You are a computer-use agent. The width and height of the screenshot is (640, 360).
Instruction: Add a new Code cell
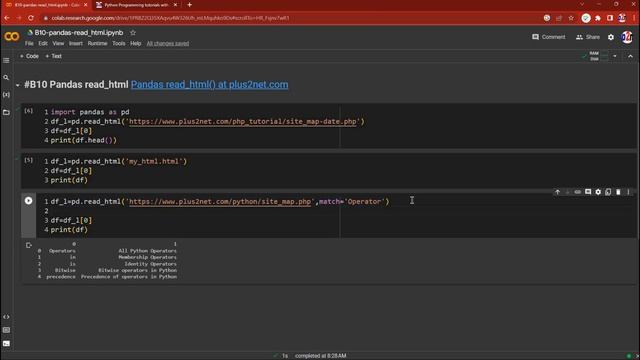29,56
